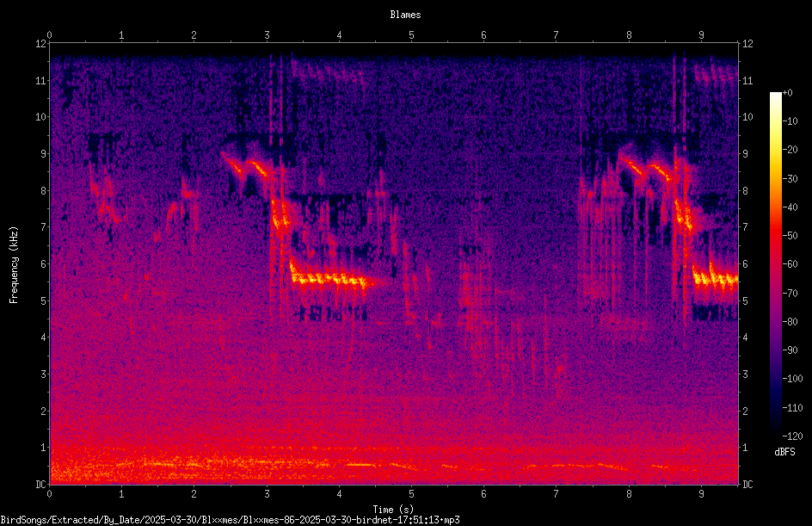
Task: Click the "1" tick on the right frequency axis
Action: 745,448
